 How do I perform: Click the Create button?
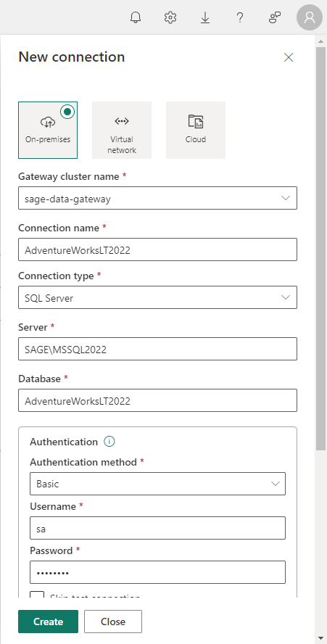[48, 622]
